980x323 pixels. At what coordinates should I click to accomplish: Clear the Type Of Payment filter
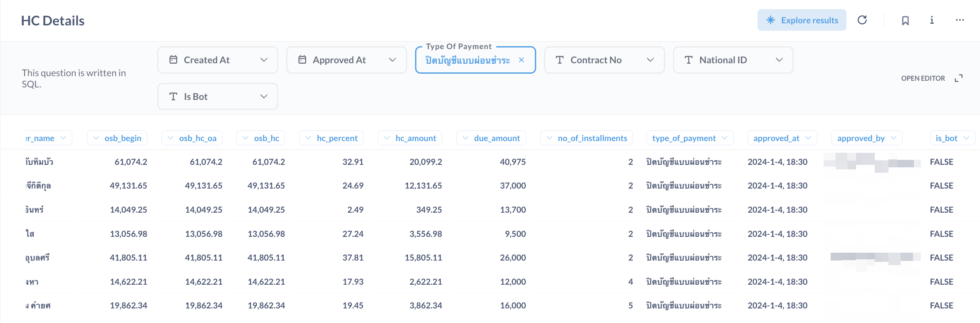point(521,60)
